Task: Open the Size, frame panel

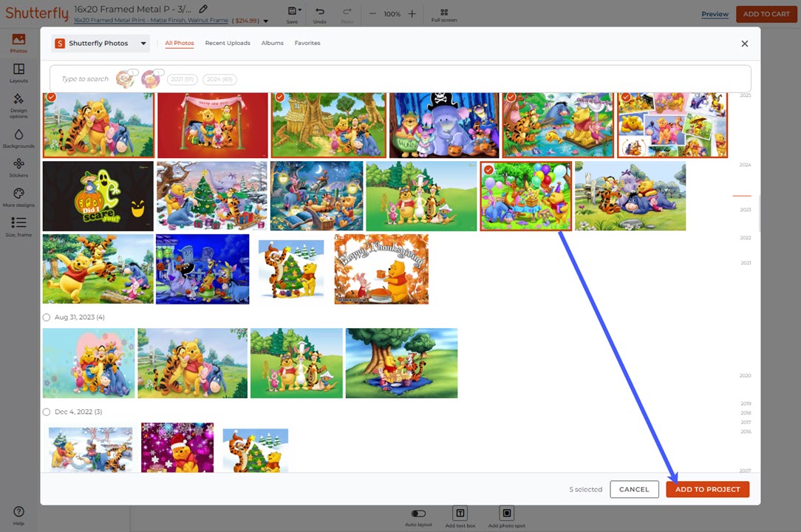Action: tap(18, 227)
